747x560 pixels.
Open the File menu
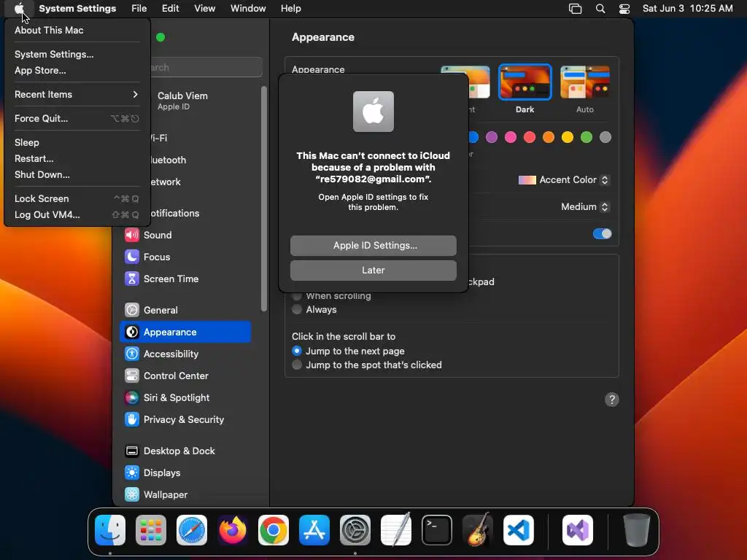pos(139,9)
